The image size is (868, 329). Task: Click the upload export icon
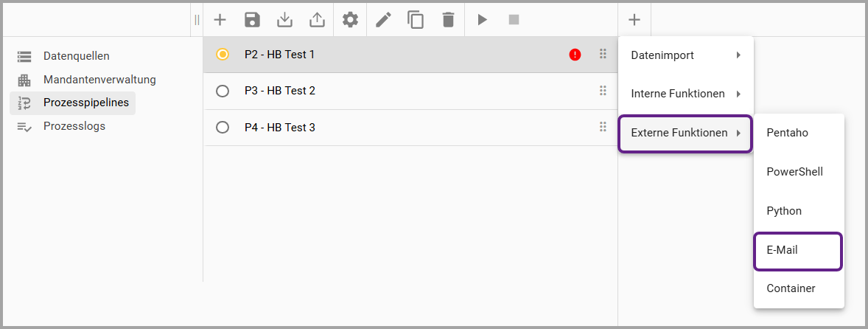click(x=317, y=20)
